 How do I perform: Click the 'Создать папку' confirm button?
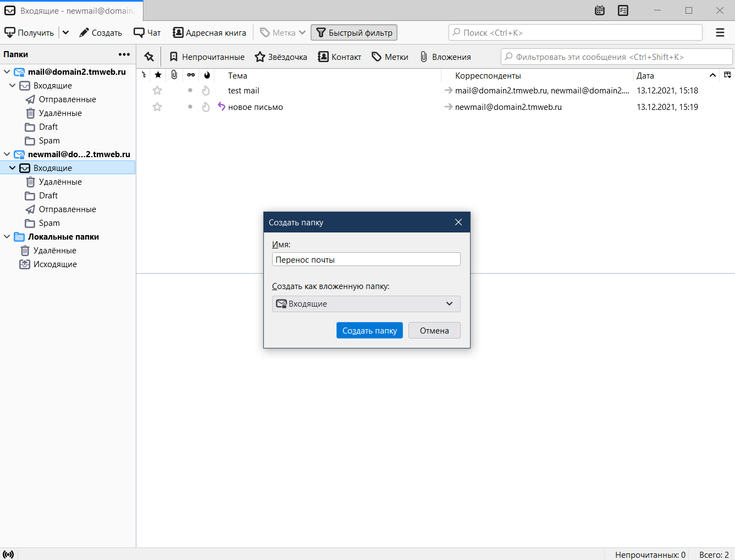coord(369,331)
